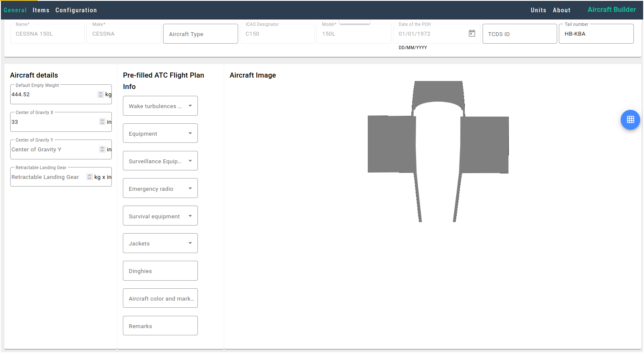Click the Aircraft Builder title link
644x354 pixels.
click(x=611, y=9)
